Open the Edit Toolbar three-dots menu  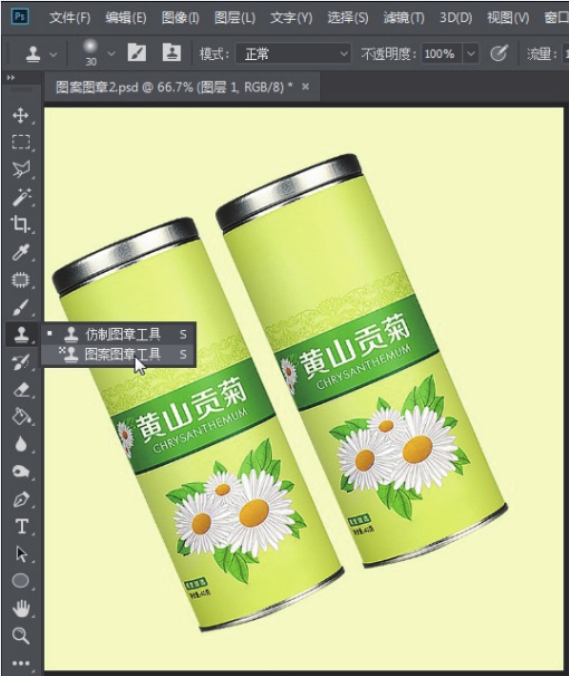20,663
